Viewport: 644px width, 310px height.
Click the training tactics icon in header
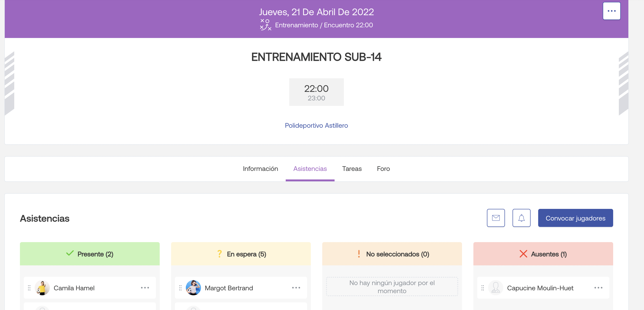coord(265,25)
